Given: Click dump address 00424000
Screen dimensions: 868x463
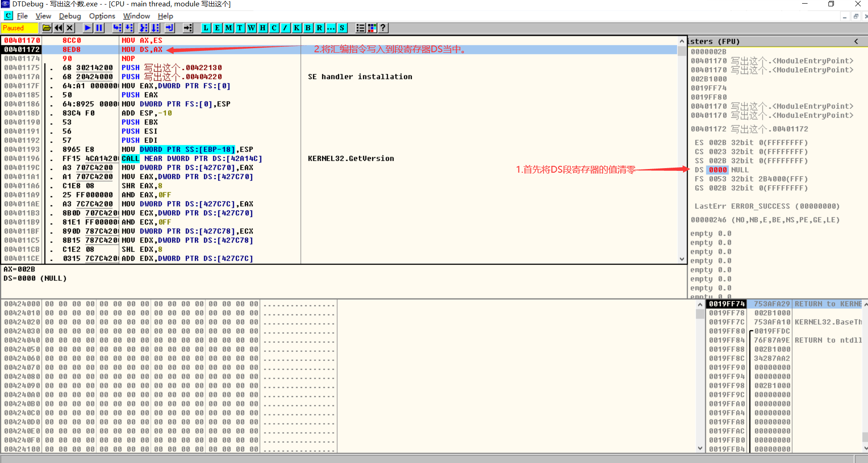Looking at the screenshot, I should [x=22, y=304].
